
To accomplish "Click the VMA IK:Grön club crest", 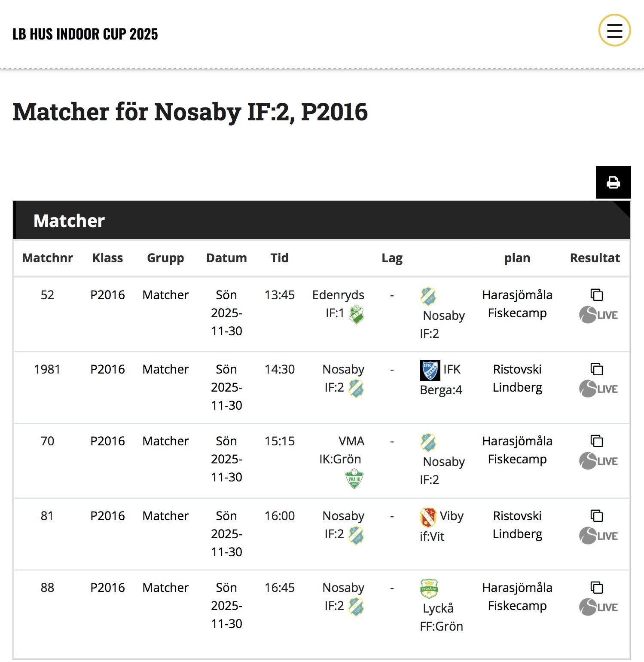I will coord(354,479).
